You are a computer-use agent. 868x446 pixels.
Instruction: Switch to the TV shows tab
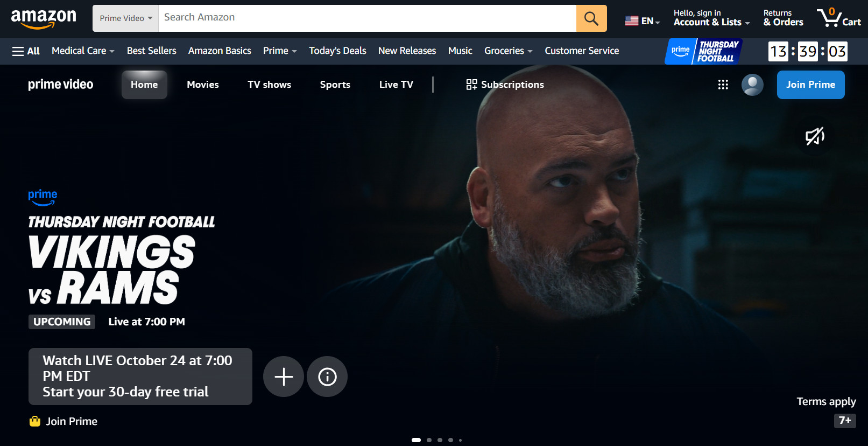pos(269,85)
